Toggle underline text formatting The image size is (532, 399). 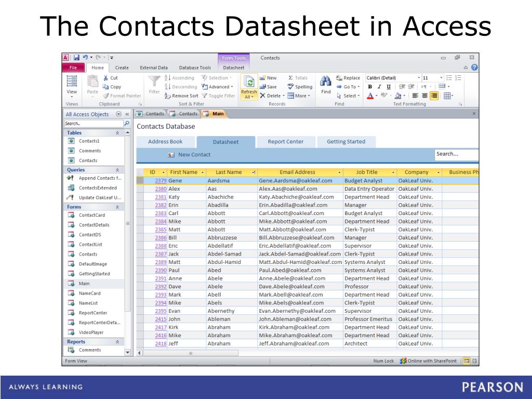[389, 87]
